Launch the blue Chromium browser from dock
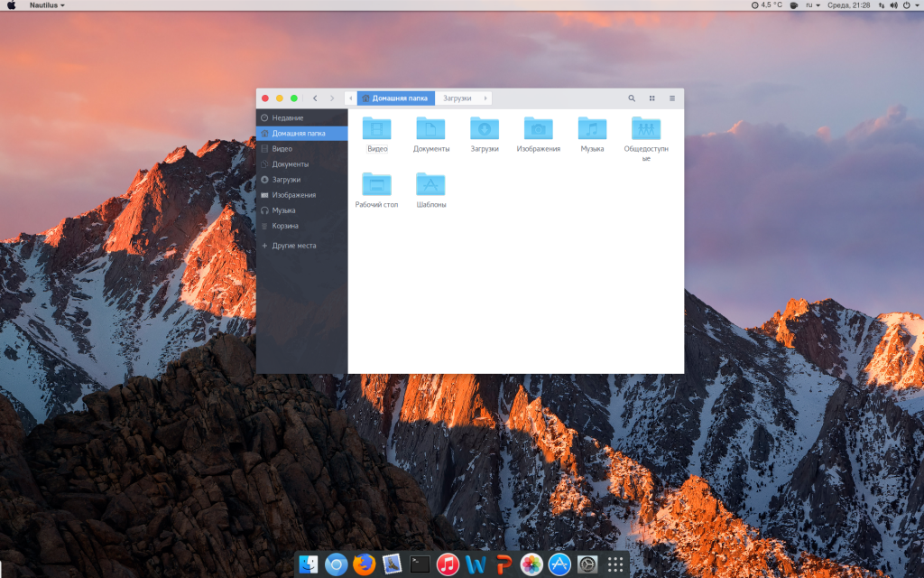Viewport: 924px width, 578px height. pyautogui.click(x=336, y=564)
